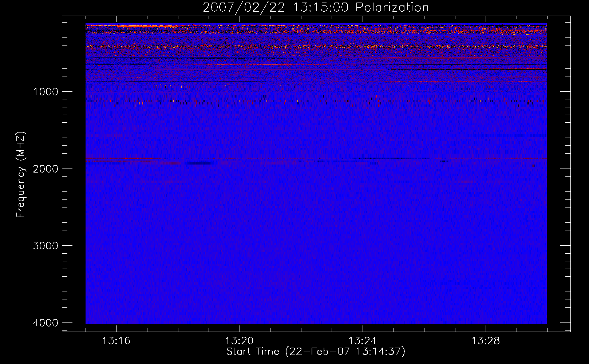
Task: Click the plot title '2007/02/22 13:15:00 Polarization'
Action: coord(316,8)
